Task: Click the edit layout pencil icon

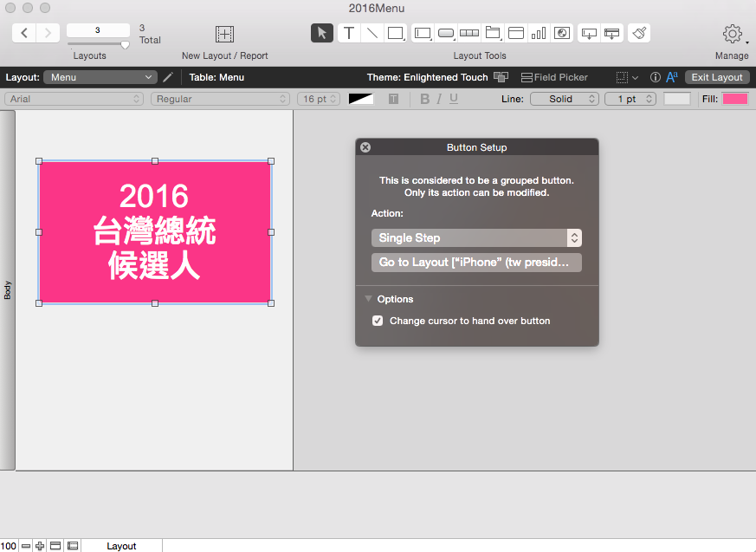Action: (168, 77)
